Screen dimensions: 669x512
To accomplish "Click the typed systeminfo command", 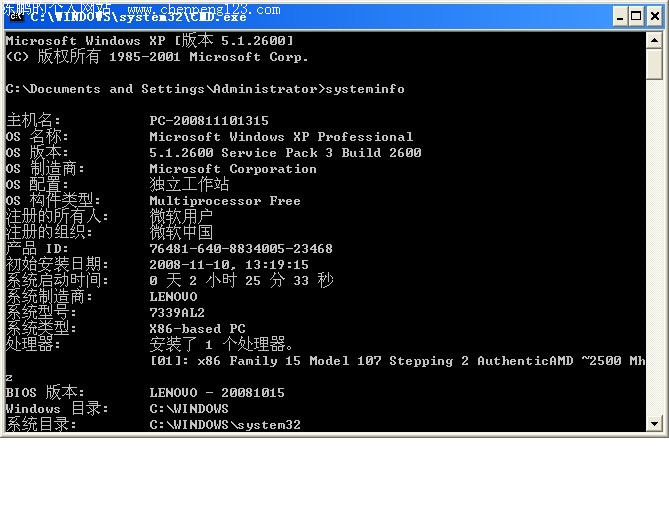I will click(x=364, y=89).
